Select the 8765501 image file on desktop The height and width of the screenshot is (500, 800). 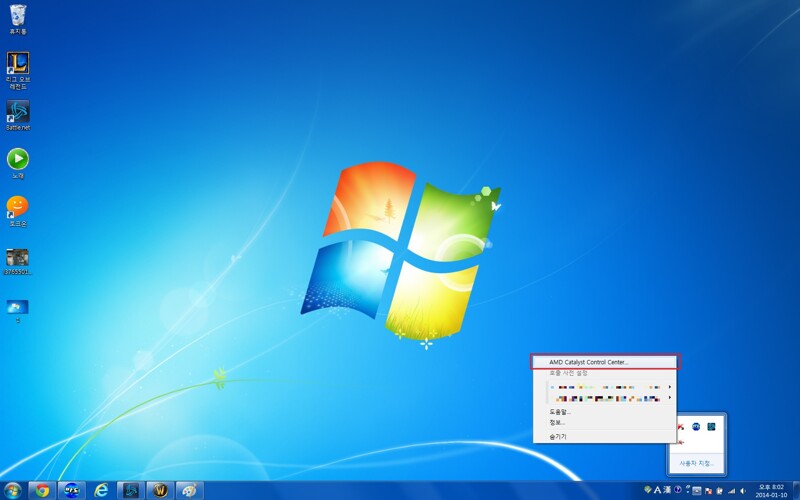[x=18, y=262]
